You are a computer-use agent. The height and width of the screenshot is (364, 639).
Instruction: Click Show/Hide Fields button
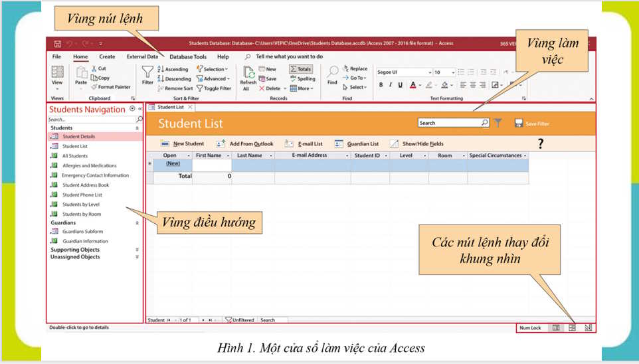(416, 143)
